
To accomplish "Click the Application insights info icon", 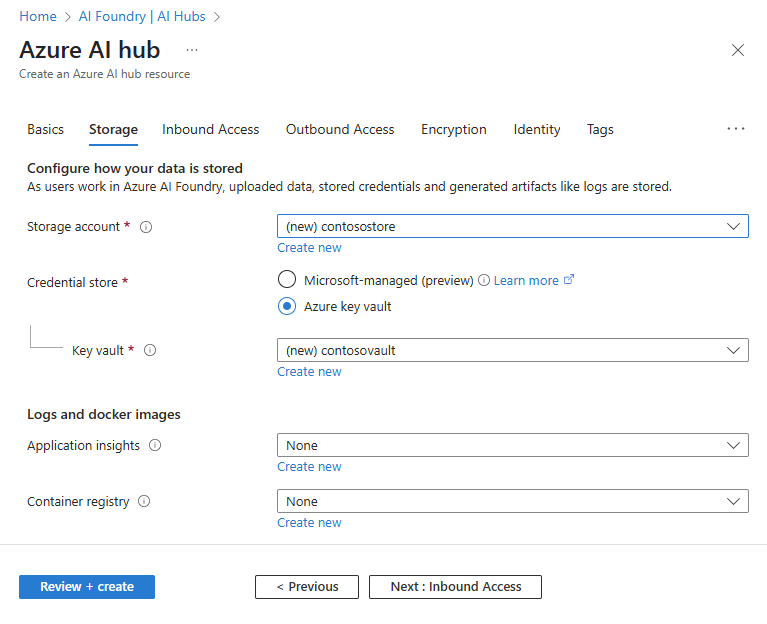I will pyautogui.click(x=155, y=445).
